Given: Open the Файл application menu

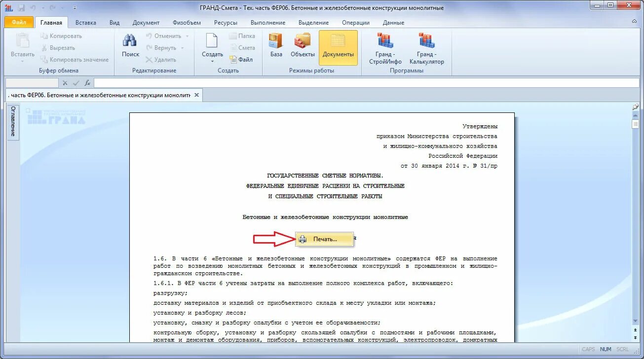Looking at the screenshot, I should [19, 22].
